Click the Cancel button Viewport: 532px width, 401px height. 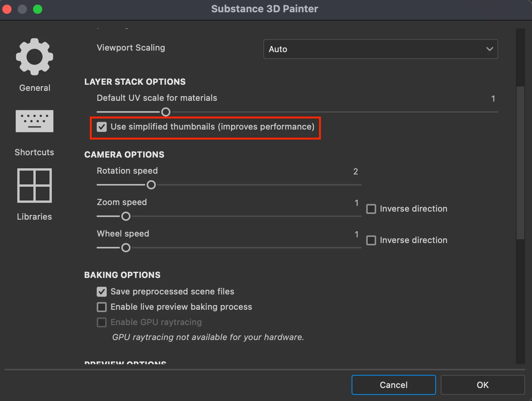coord(394,385)
